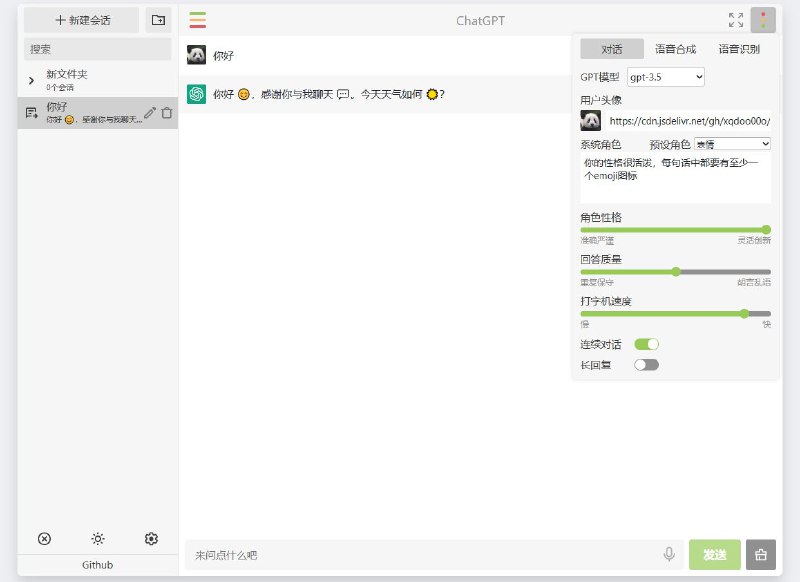Click the 新建会话 button

(x=82, y=19)
